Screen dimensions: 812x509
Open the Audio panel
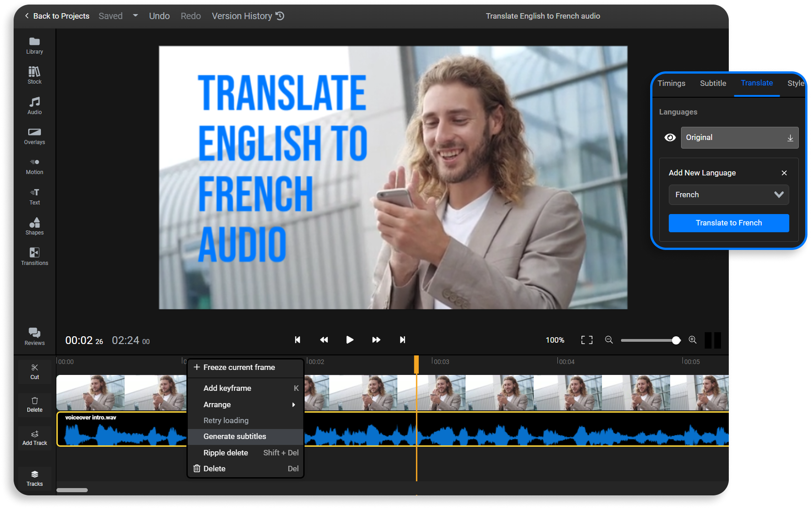[35, 105]
